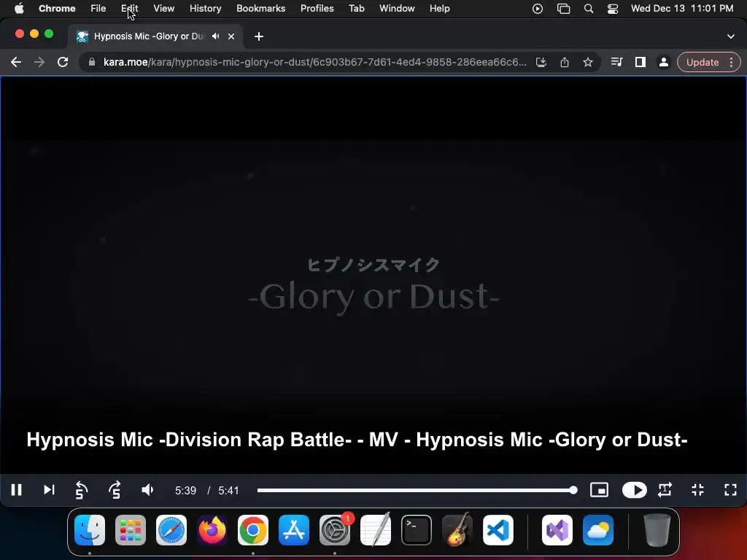Expand the tab search chevron

pos(731,36)
